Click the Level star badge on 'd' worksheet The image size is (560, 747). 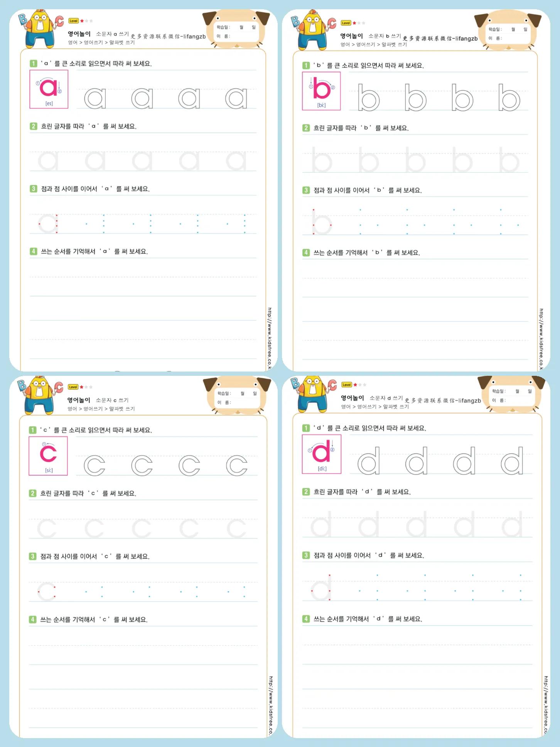point(354,385)
